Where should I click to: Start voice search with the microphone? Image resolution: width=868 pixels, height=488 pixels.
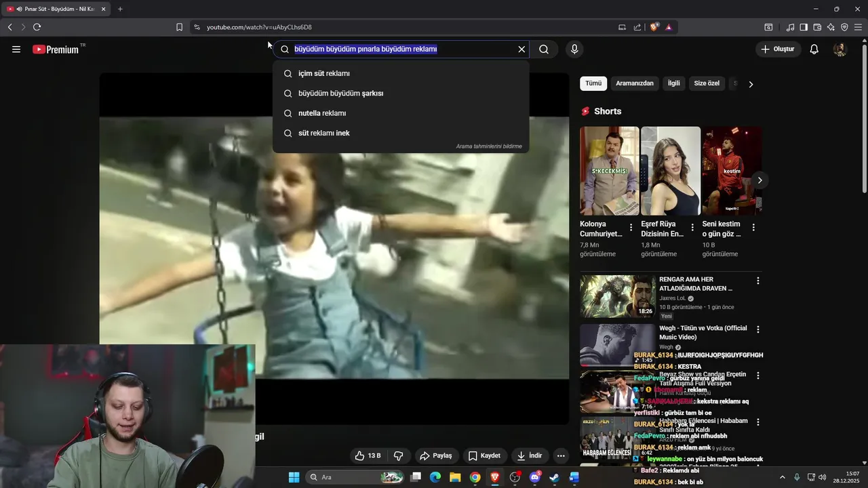tap(574, 49)
